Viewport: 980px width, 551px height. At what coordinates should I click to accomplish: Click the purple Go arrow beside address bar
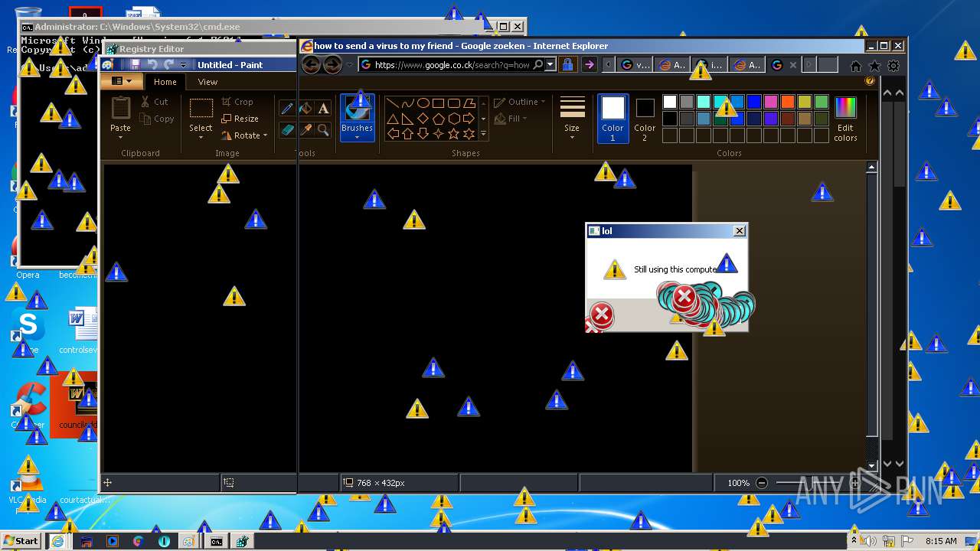589,65
